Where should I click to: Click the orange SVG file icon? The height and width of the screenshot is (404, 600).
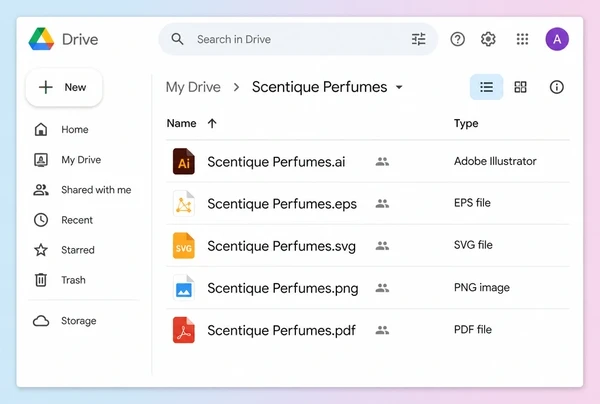(184, 246)
